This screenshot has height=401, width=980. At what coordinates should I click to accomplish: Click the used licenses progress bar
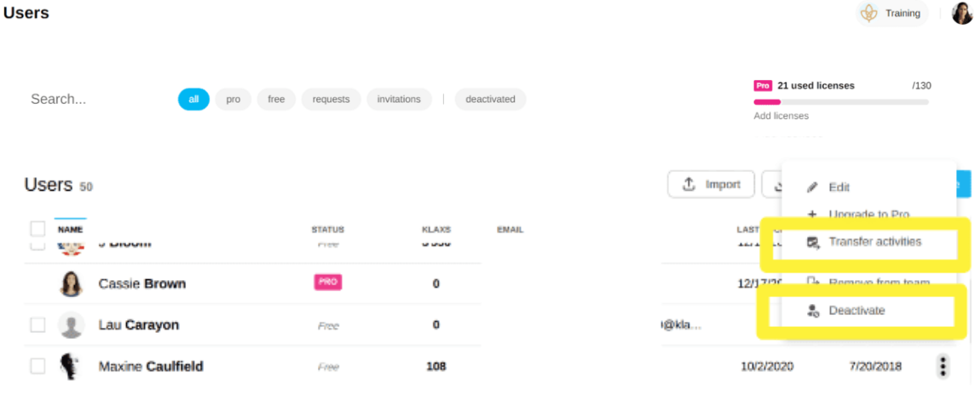pyautogui.click(x=840, y=102)
